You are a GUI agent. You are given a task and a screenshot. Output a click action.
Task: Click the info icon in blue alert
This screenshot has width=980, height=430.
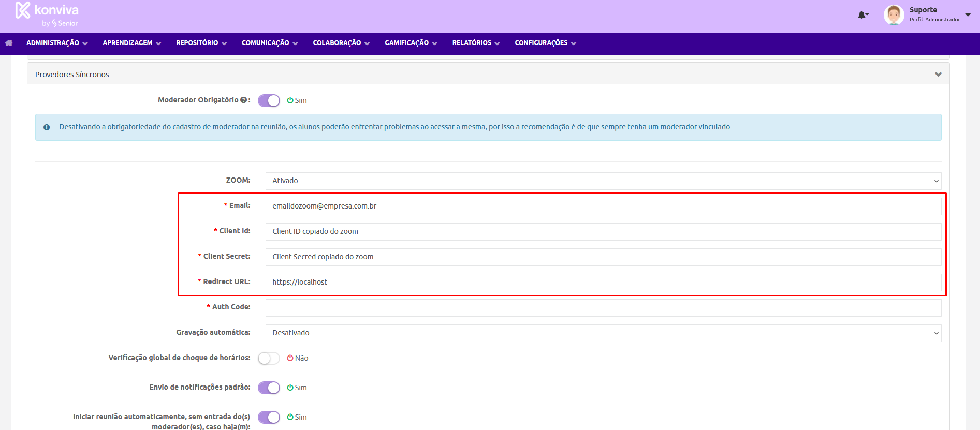(x=47, y=127)
